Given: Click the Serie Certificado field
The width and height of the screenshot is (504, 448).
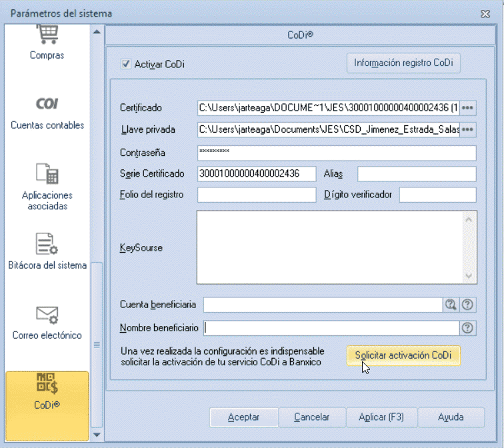Looking at the screenshot, I should tap(257, 174).
